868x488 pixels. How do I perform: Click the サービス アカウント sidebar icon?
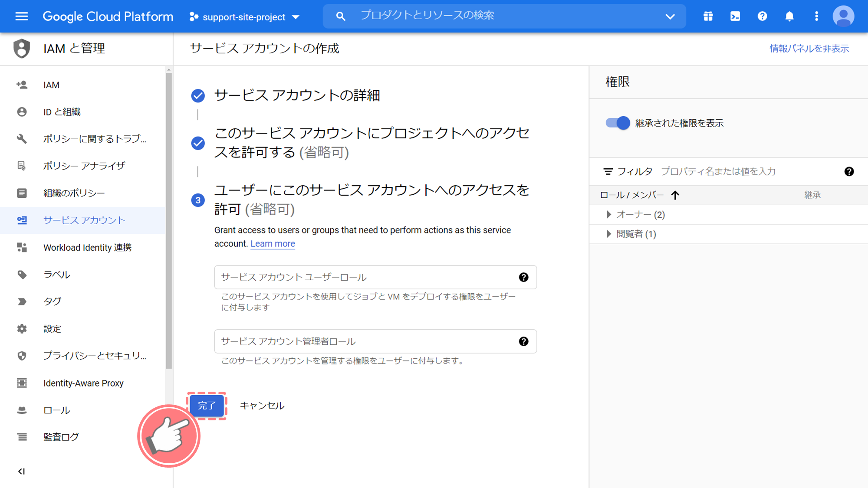coord(22,220)
